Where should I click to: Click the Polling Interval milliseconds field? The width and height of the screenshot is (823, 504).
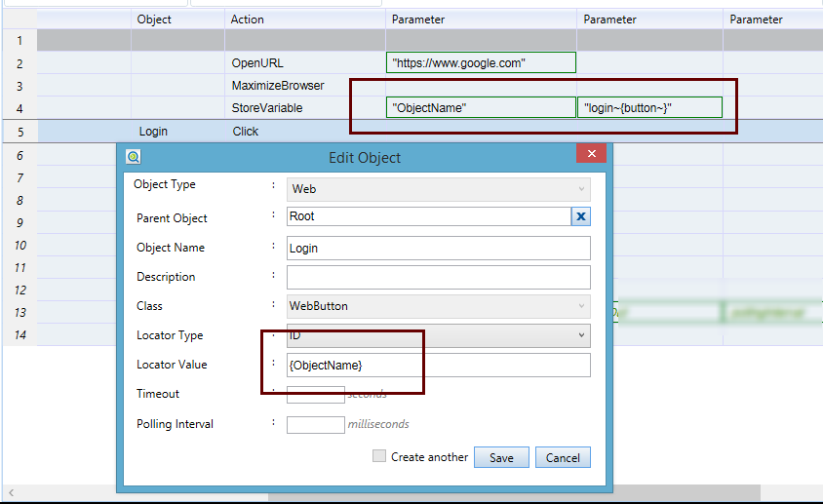315,424
